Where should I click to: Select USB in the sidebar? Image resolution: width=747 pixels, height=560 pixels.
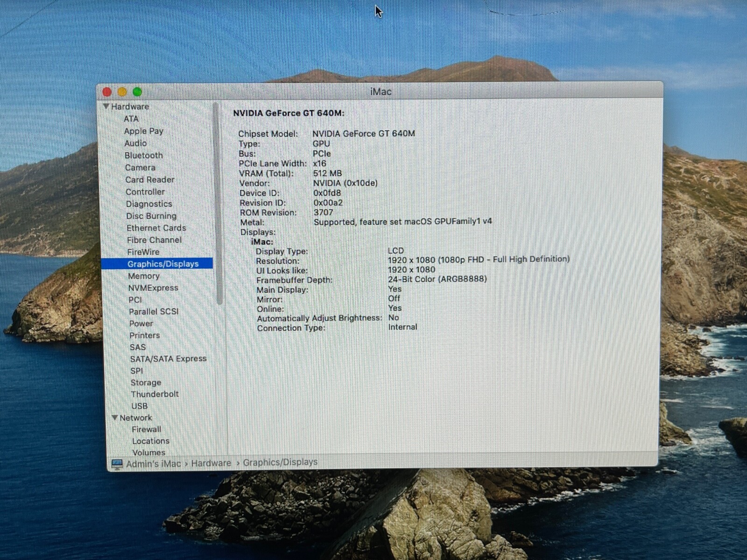(139, 406)
